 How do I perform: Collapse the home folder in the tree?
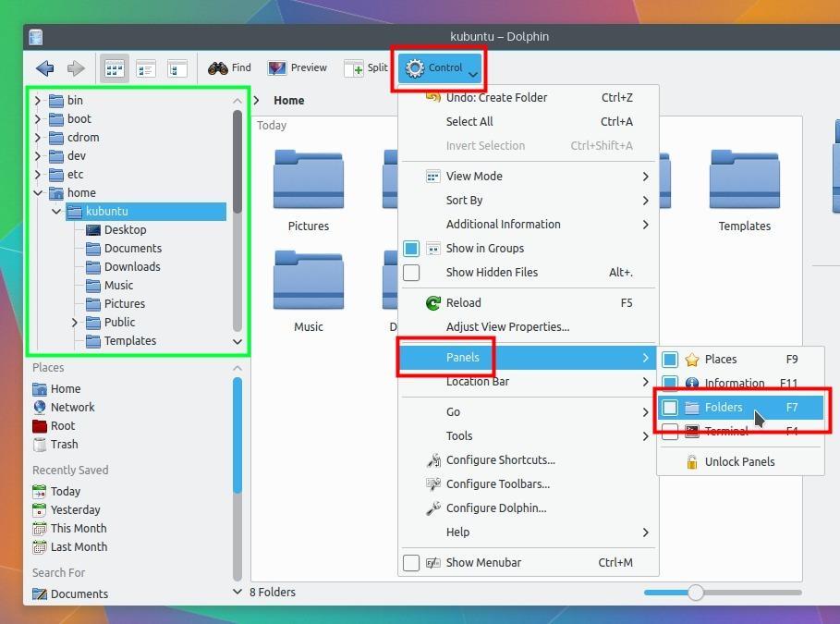(37, 192)
